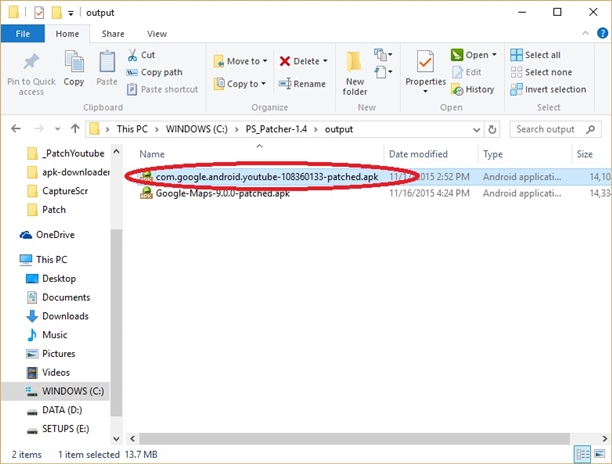Click Rename in the Organize group
Image resolution: width=612 pixels, height=464 pixels.
tap(302, 84)
